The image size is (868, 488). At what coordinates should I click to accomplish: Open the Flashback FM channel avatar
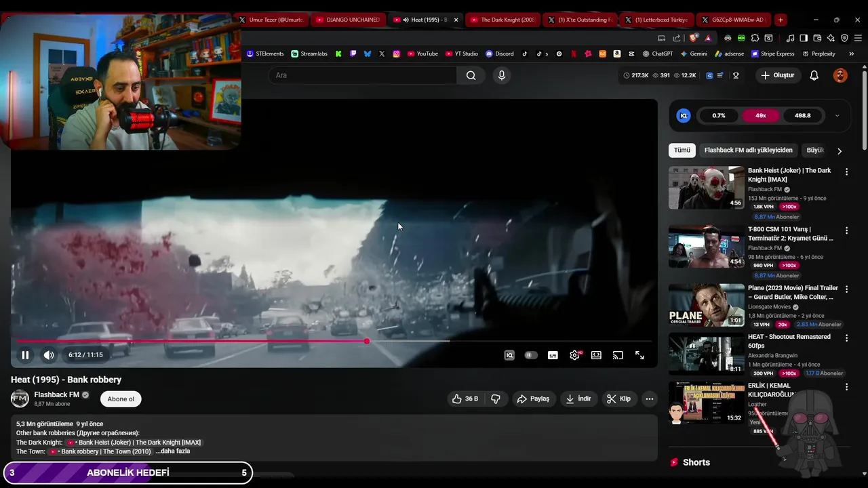[x=20, y=399]
